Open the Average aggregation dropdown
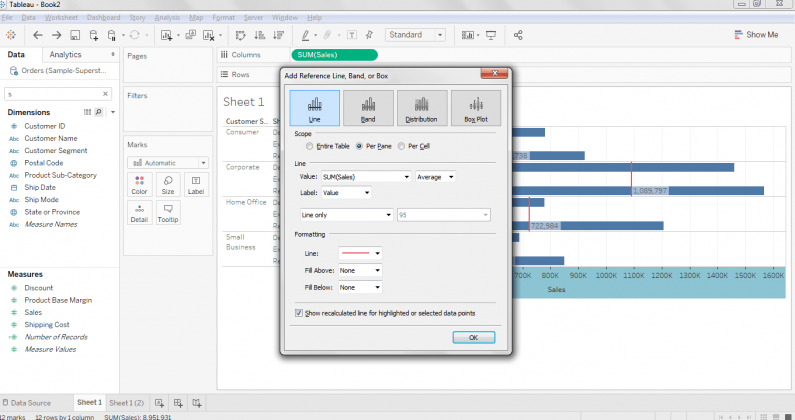The width and height of the screenshot is (795, 420). [x=436, y=177]
